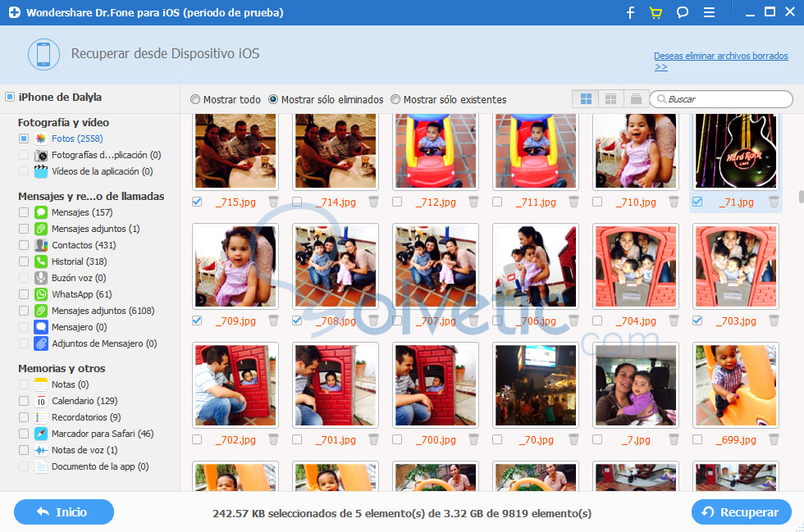Viewport: 804px width, 532px height.
Task: Toggle the iPhone de Dalyla checkbox
Action: point(10,97)
